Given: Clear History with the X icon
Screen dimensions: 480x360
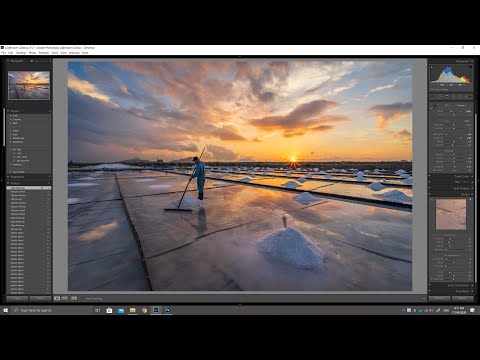Looking at the screenshot, I should [49, 183].
